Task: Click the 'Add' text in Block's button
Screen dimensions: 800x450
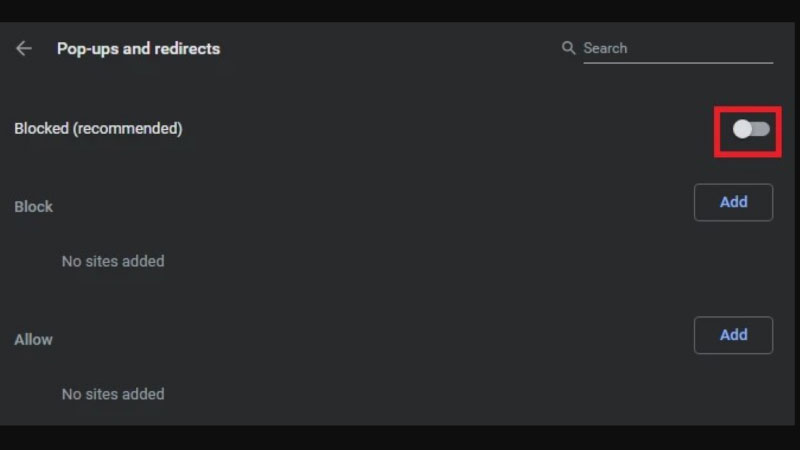Action: coord(733,202)
